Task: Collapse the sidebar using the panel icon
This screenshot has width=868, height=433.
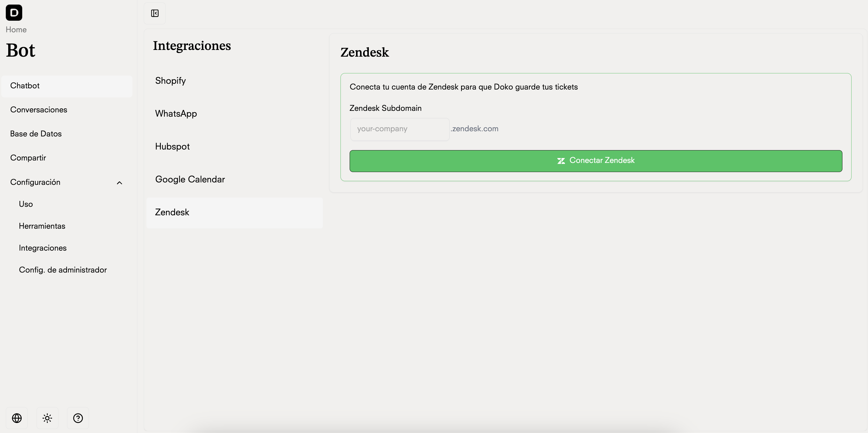Action: [154, 13]
